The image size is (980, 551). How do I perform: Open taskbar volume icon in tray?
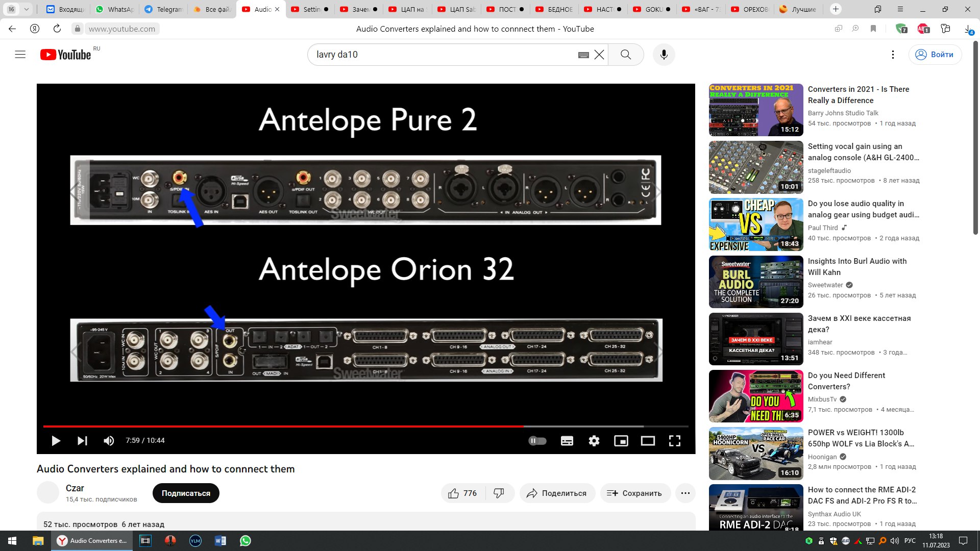[x=895, y=541]
